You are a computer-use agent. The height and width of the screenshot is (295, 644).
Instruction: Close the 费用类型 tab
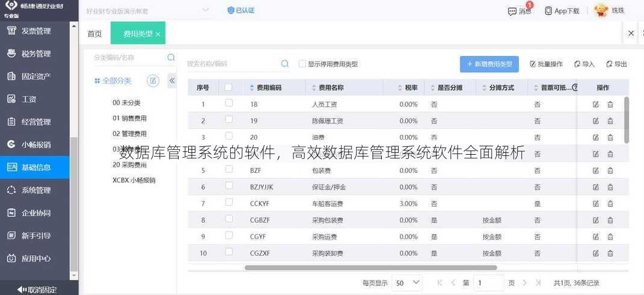[x=158, y=34]
